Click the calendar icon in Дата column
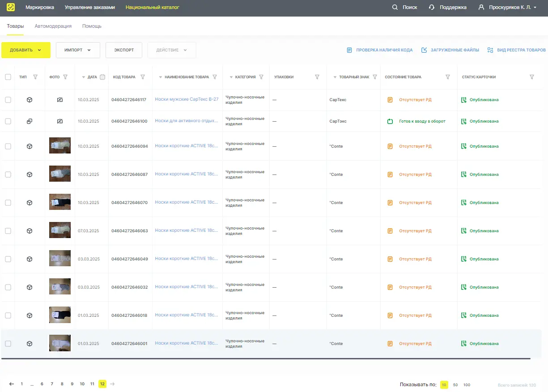The image size is (548, 392). (102, 77)
